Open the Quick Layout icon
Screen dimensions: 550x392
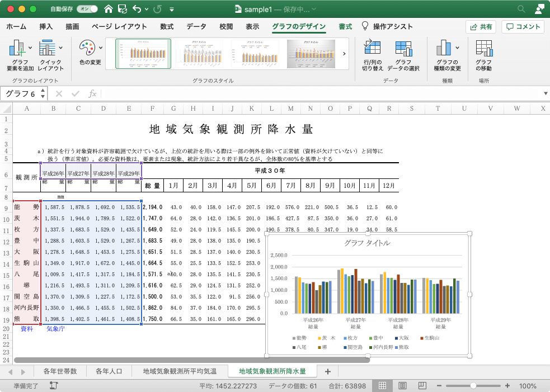(x=47, y=48)
